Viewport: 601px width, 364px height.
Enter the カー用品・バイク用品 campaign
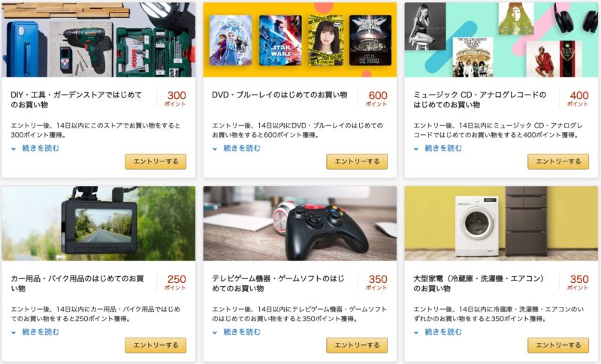pos(156,345)
